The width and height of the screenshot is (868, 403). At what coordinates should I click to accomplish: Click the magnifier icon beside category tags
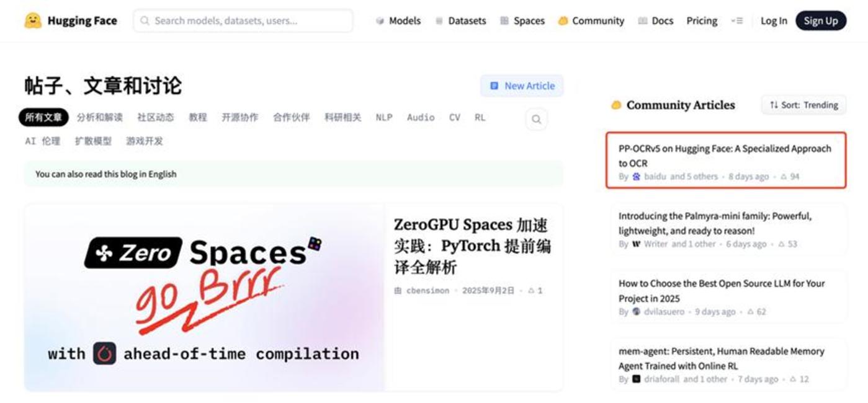tap(536, 120)
